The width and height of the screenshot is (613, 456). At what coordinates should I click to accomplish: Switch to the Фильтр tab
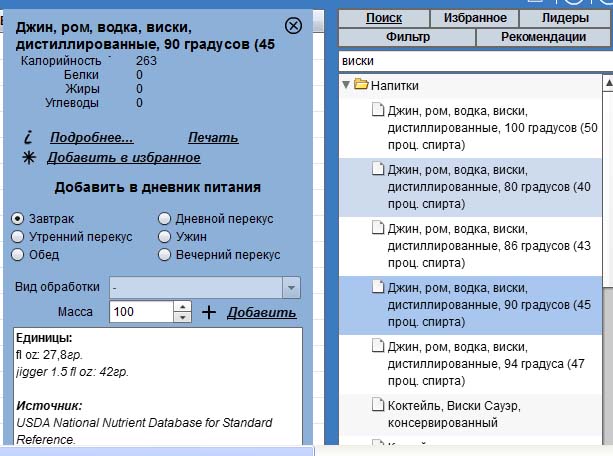point(407,37)
